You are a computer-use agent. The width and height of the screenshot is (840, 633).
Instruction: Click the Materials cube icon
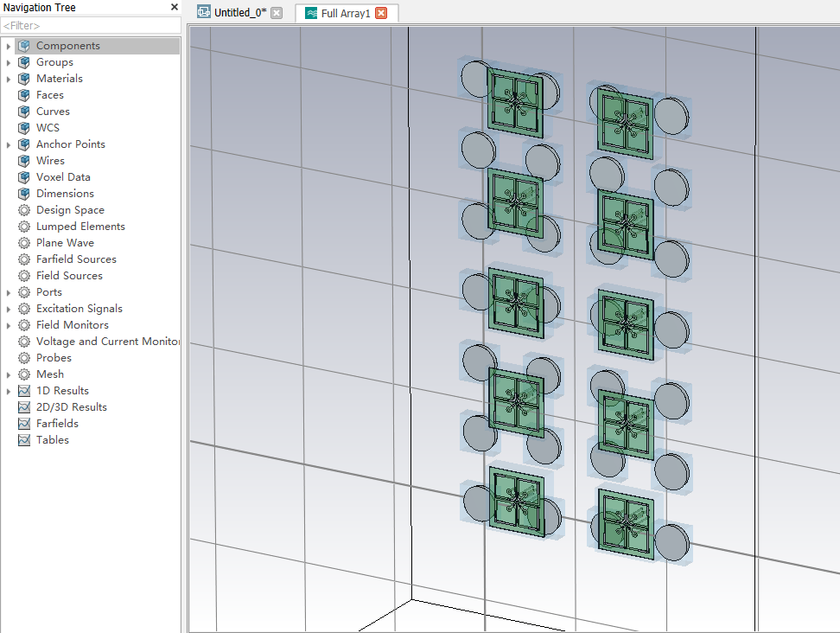(x=24, y=79)
